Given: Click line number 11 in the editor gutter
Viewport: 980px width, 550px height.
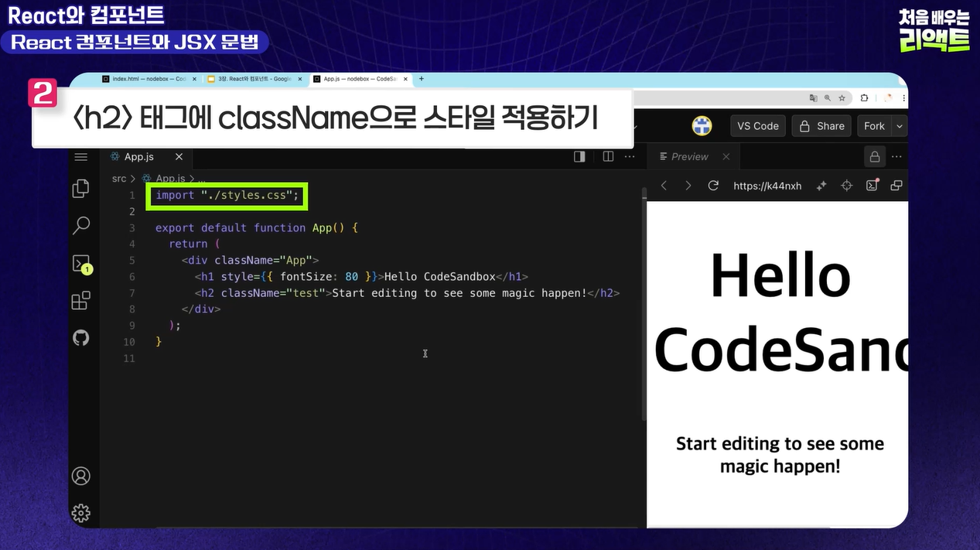Looking at the screenshot, I should (x=128, y=358).
